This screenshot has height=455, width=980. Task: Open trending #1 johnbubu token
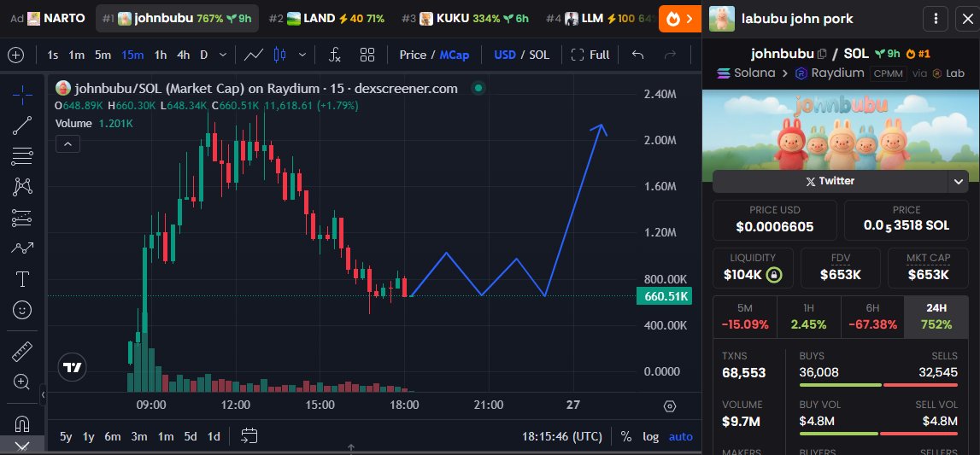[x=177, y=19]
